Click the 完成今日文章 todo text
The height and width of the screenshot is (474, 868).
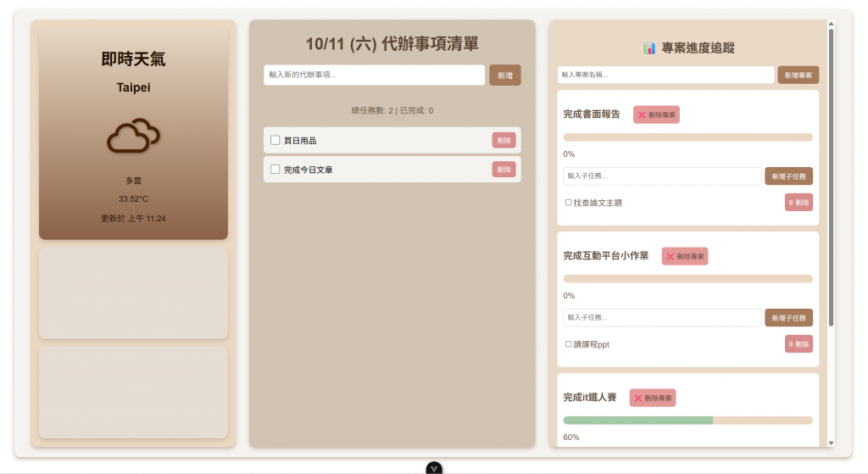309,170
